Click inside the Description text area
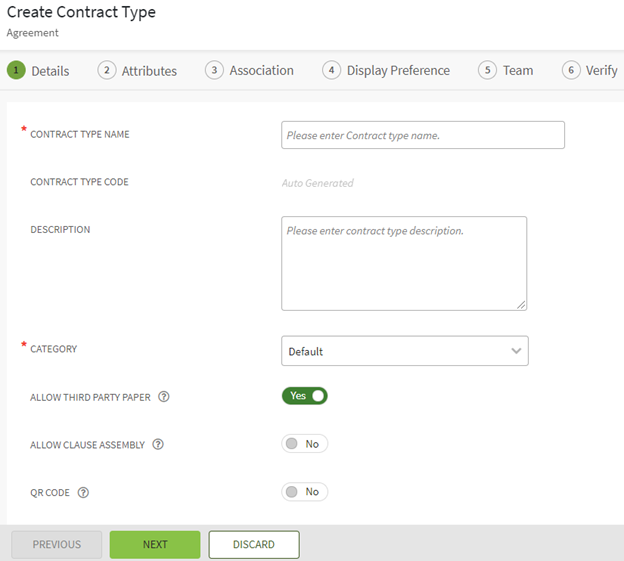The width and height of the screenshot is (624, 561). tap(403, 264)
